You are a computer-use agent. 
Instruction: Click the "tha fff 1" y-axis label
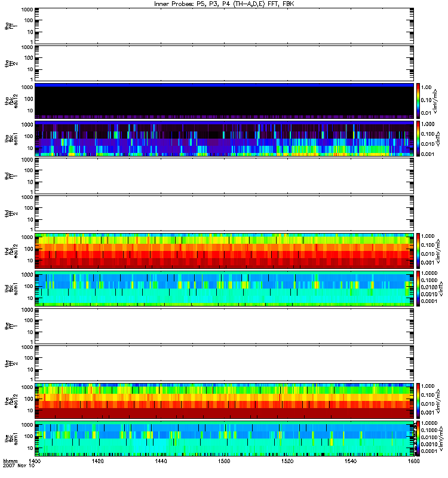[x=11, y=26]
